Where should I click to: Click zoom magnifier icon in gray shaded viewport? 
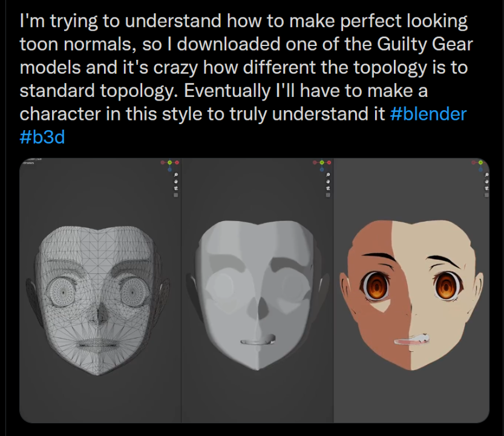pos(328,175)
